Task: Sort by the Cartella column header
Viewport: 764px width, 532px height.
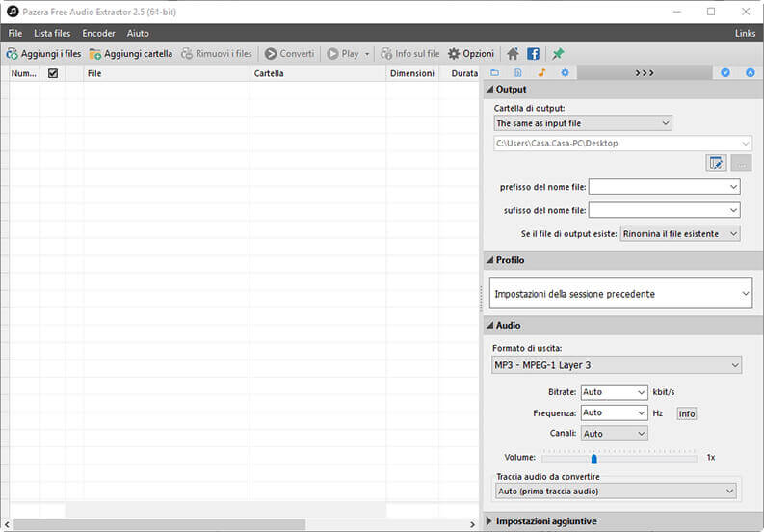Action: (x=318, y=73)
